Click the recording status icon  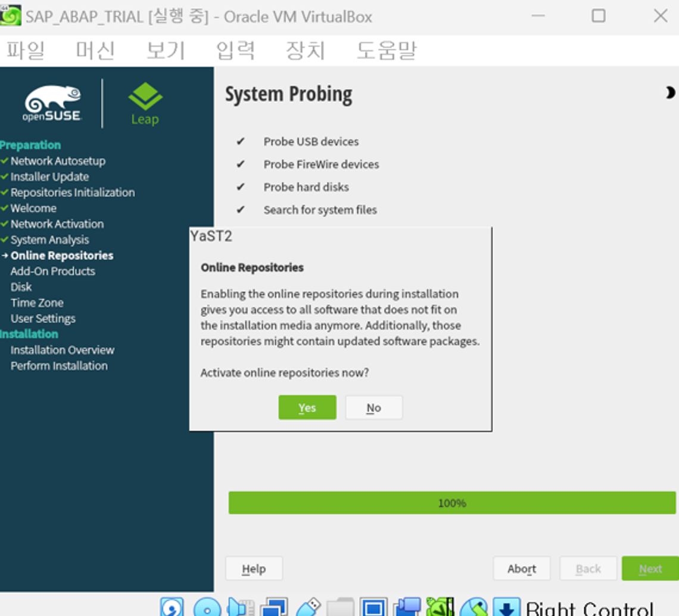pyautogui.click(x=407, y=607)
